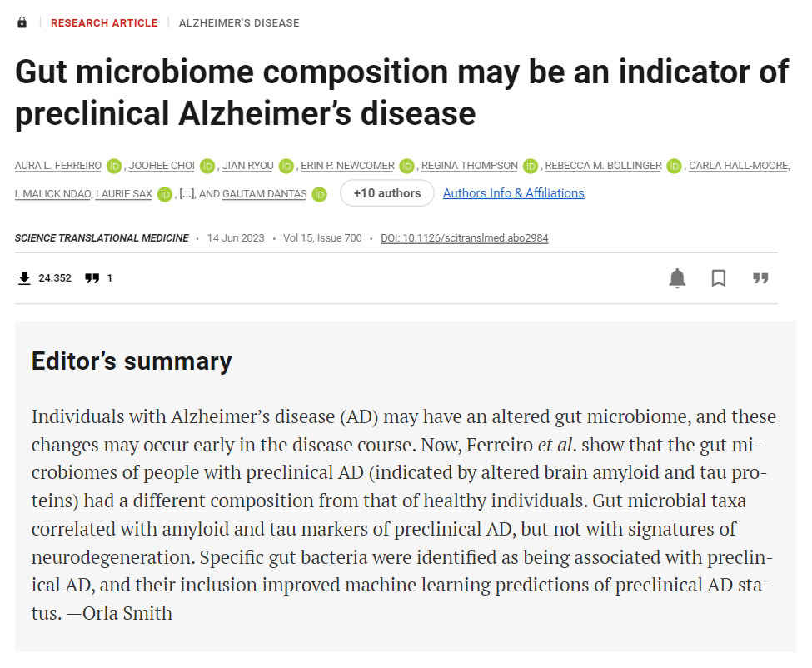
Task: Open Gautam Dantas's ORCID icon
Action: (319, 194)
